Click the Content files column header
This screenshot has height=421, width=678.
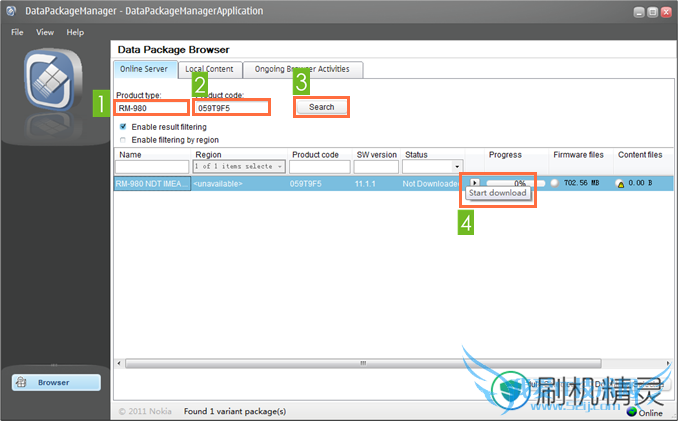click(640, 155)
